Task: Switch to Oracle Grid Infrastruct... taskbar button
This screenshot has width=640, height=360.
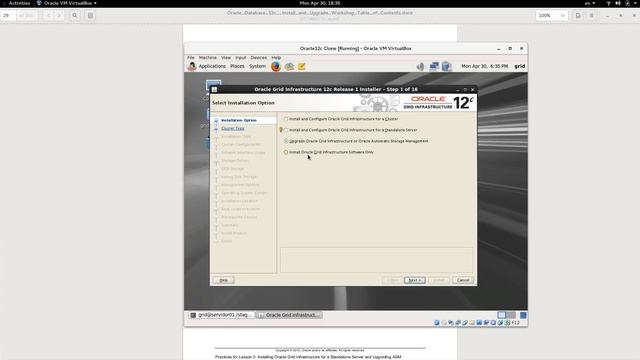Action: tap(289, 315)
